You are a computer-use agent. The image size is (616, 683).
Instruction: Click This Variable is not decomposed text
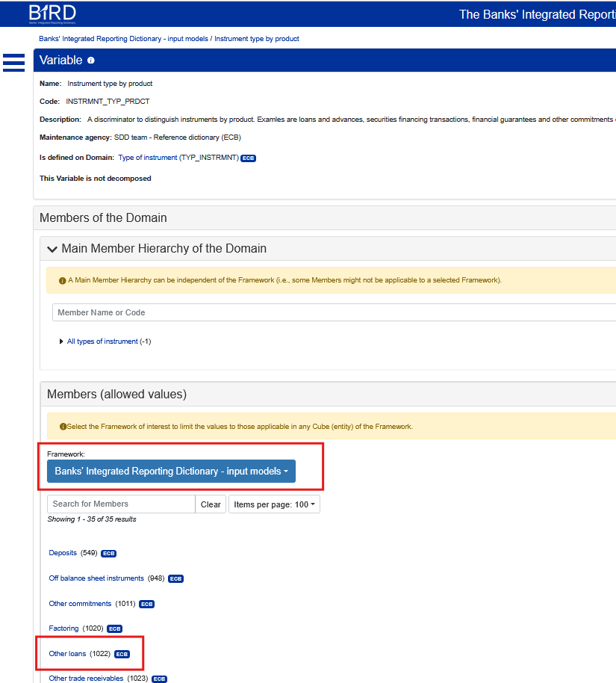coord(96,179)
